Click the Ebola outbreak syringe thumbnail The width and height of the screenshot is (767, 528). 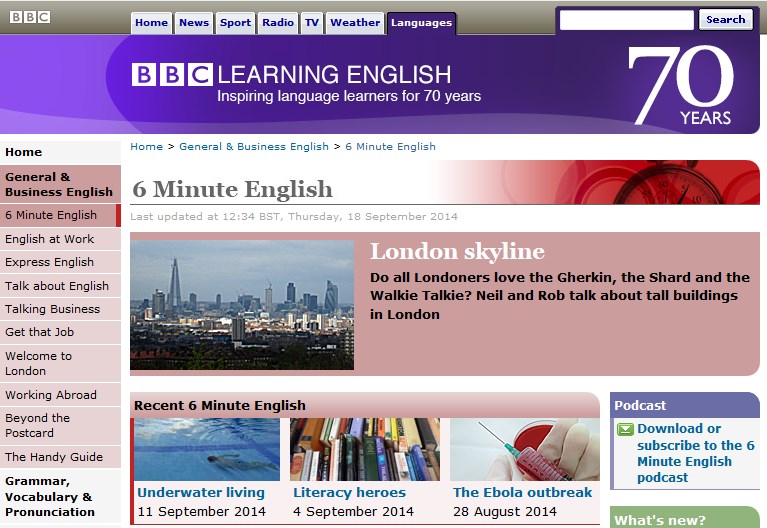click(524, 449)
